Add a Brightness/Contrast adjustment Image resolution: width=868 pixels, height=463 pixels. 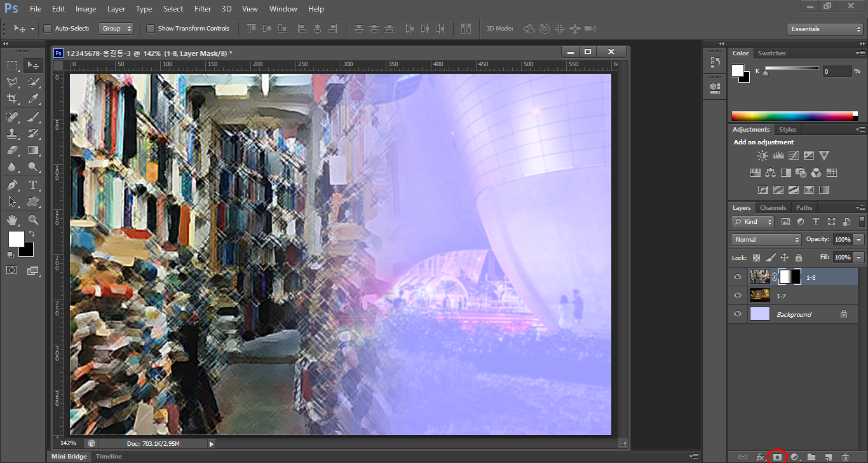click(763, 155)
